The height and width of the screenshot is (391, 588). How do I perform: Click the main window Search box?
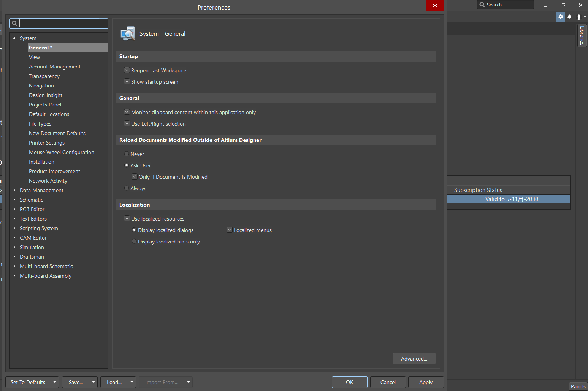(x=506, y=5)
